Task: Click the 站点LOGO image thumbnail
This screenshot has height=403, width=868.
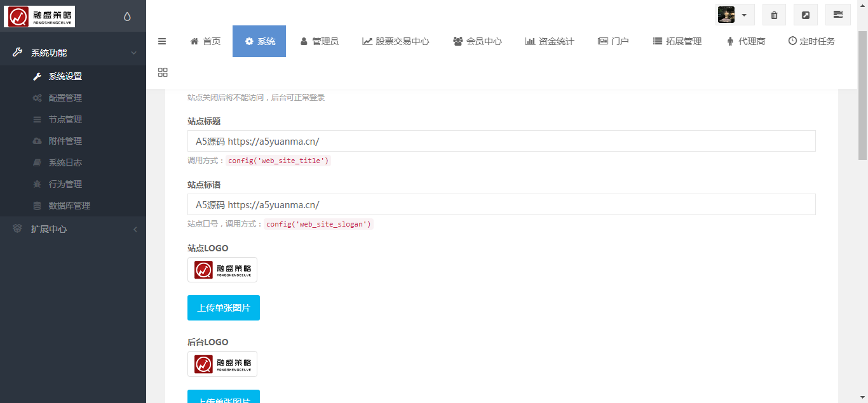Action: (222, 270)
